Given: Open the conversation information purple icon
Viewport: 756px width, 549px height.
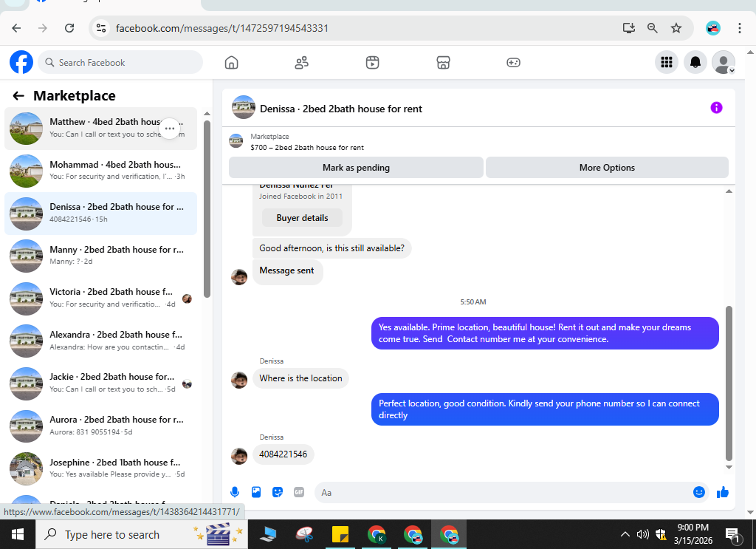Looking at the screenshot, I should 716,108.
